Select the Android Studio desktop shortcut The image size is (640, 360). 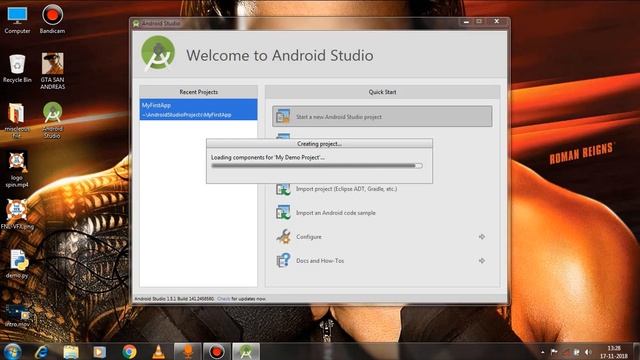(x=52, y=120)
